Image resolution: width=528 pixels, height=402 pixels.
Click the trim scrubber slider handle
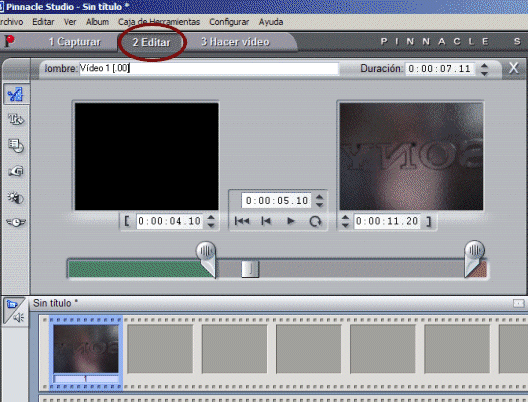click(250, 269)
